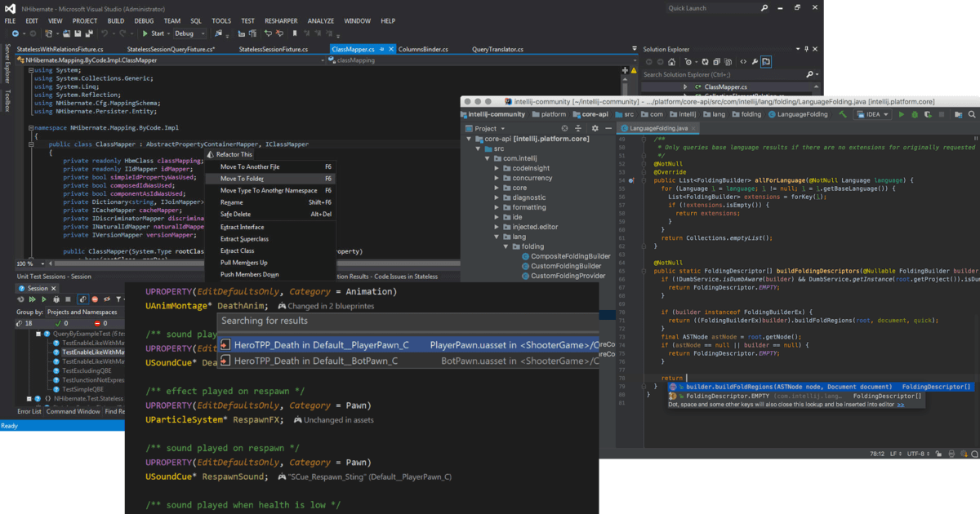This screenshot has width=980, height=514.
Task: Toggle the pin icon on ClassMapper.cs tab
Action: 381,49
